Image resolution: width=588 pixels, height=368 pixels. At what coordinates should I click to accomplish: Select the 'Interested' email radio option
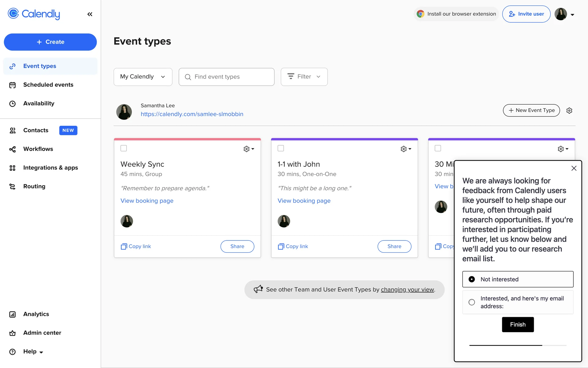tap(472, 302)
